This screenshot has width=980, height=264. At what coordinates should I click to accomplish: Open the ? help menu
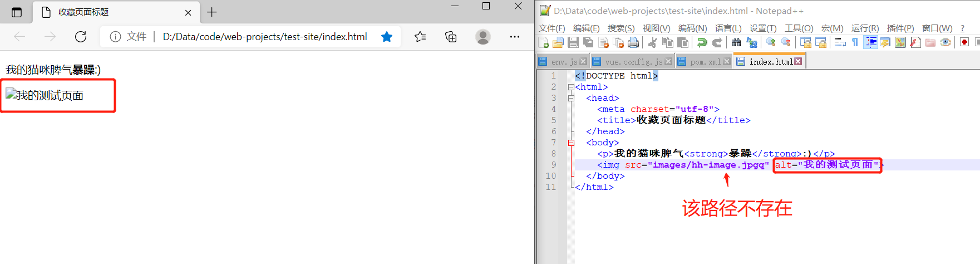(962, 28)
